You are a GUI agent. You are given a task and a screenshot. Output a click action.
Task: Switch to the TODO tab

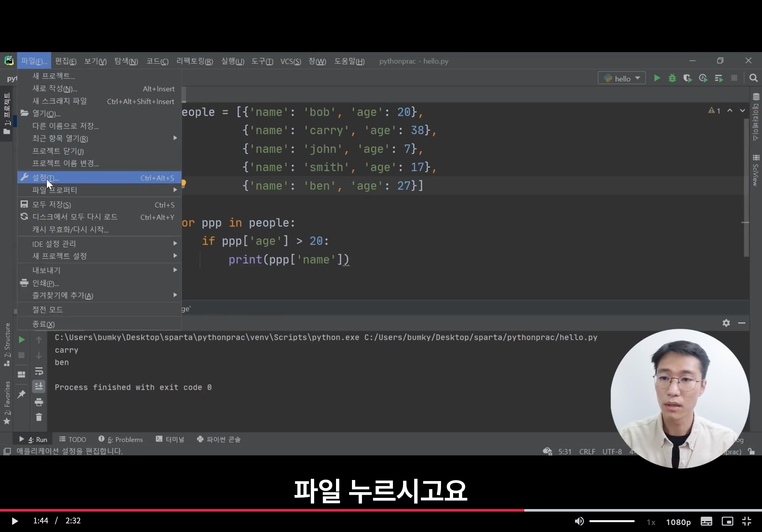click(x=73, y=440)
